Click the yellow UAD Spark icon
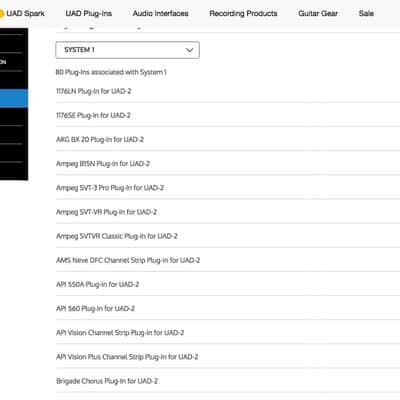 point(1,14)
